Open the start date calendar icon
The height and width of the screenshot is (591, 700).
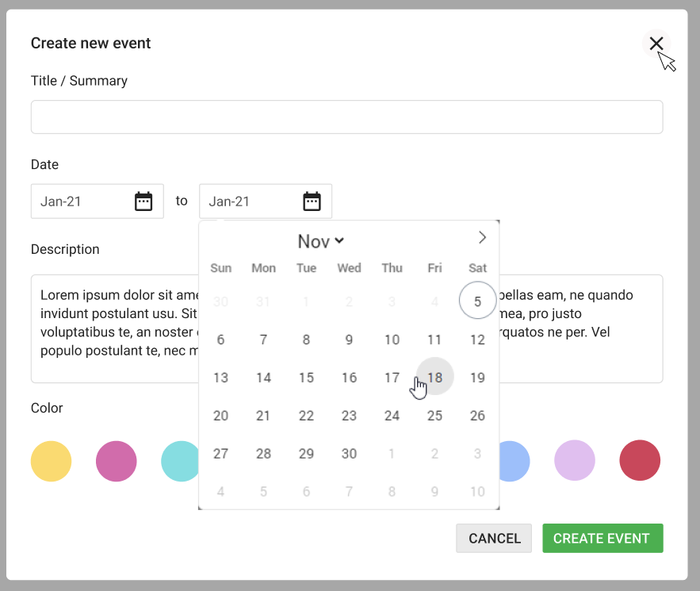click(x=143, y=201)
